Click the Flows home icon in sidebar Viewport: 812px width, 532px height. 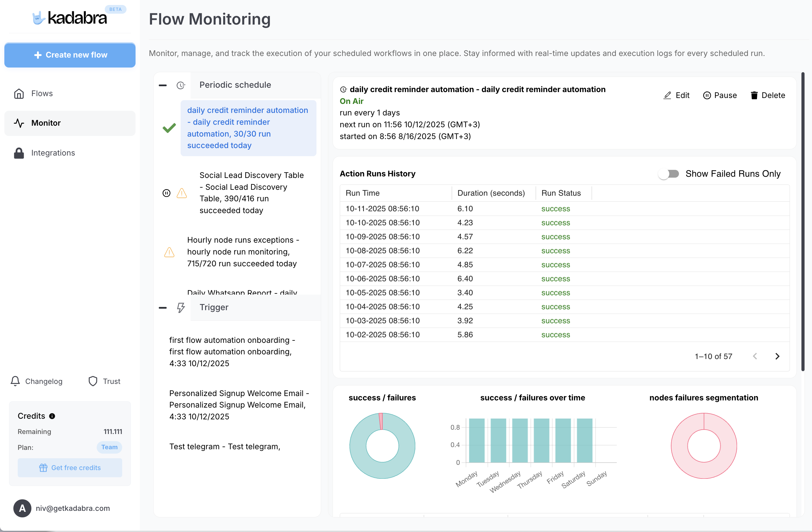click(x=19, y=94)
